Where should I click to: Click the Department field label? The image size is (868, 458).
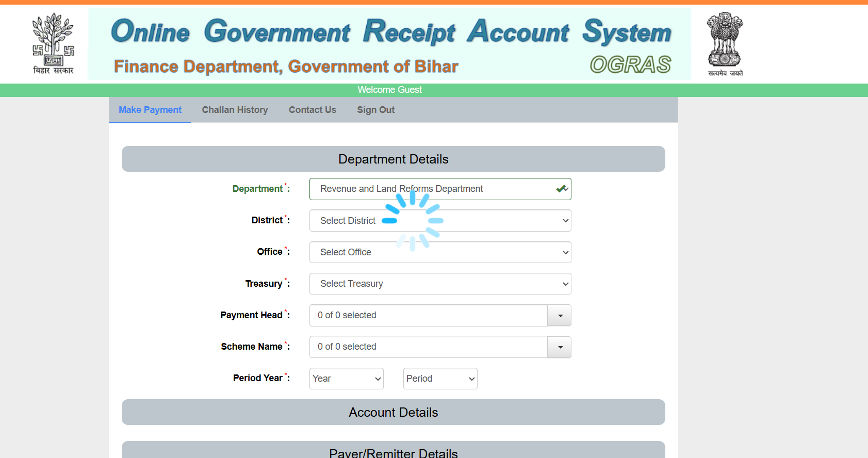(261, 188)
